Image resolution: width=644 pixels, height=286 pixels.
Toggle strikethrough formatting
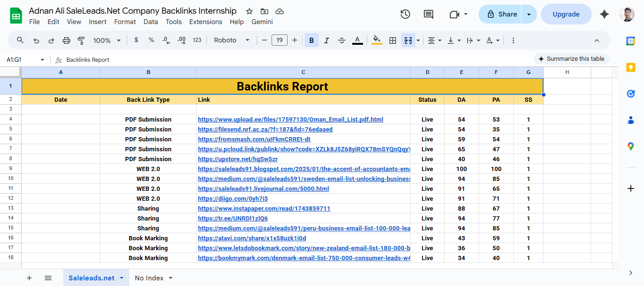point(342,41)
